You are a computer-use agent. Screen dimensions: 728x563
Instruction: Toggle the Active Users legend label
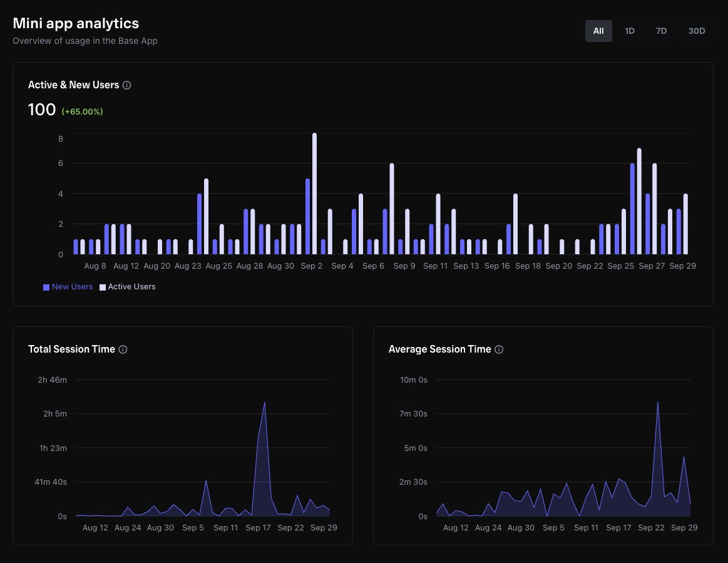(x=131, y=287)
